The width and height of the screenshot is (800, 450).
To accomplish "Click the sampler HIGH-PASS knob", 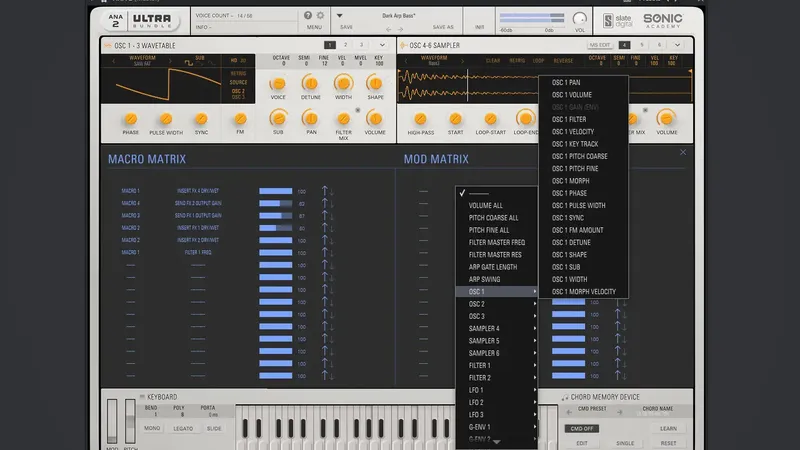I will 420,119.
